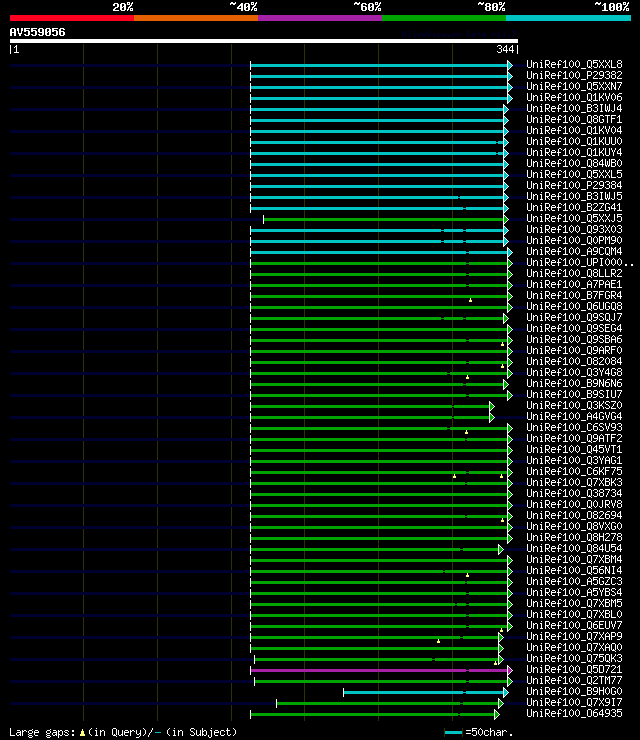The image size is (640, 740).
Task: Select label UniRef100_A7PAE1
Action: (x=574, y=285)
